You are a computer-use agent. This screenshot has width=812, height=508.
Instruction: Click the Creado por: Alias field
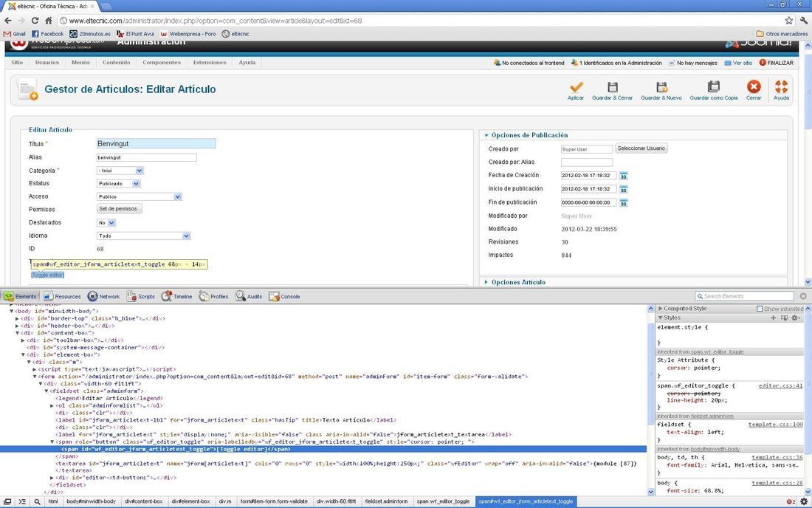587,162
